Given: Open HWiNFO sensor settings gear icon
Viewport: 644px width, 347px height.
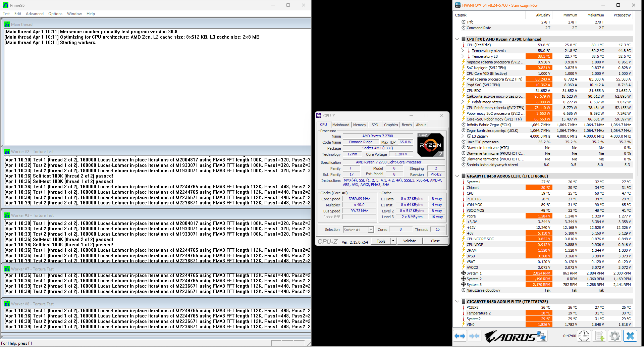Looking at the screenshot, I should [615, 336].
